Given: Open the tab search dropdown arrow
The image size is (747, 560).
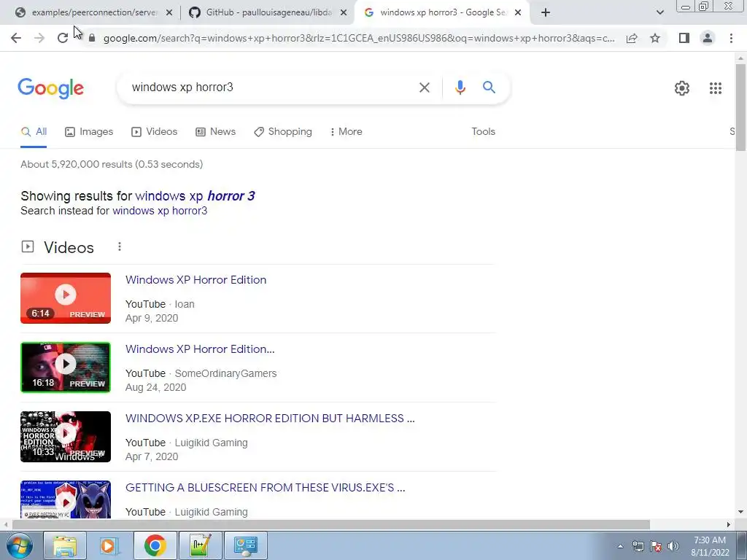Looking at the screenshot, I should point(659,12).
